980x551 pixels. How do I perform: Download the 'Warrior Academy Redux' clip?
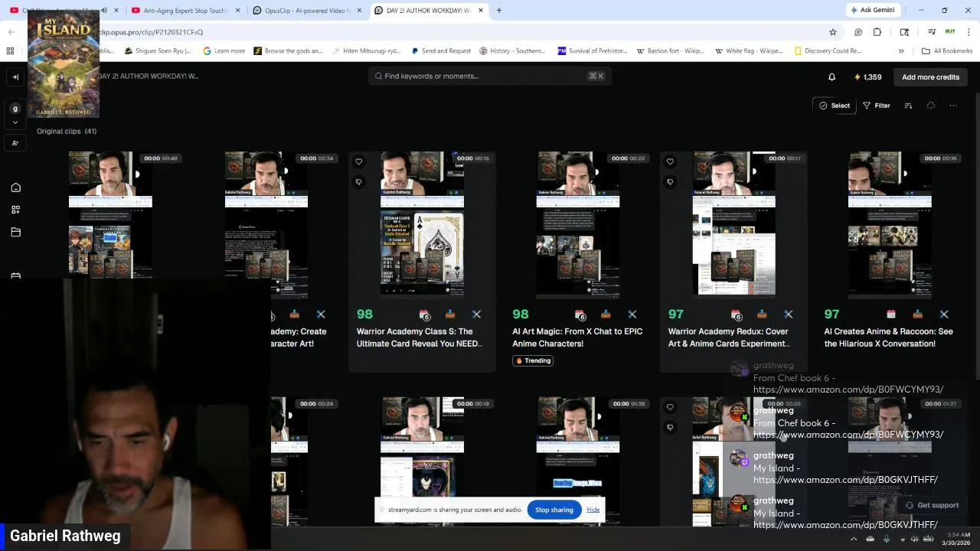pyautogui.click(x=762, y=314)
